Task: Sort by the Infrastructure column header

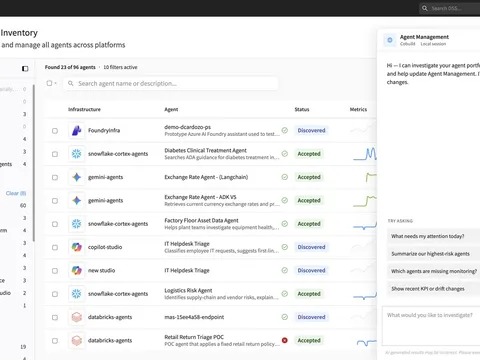Action: coord(84,109)
